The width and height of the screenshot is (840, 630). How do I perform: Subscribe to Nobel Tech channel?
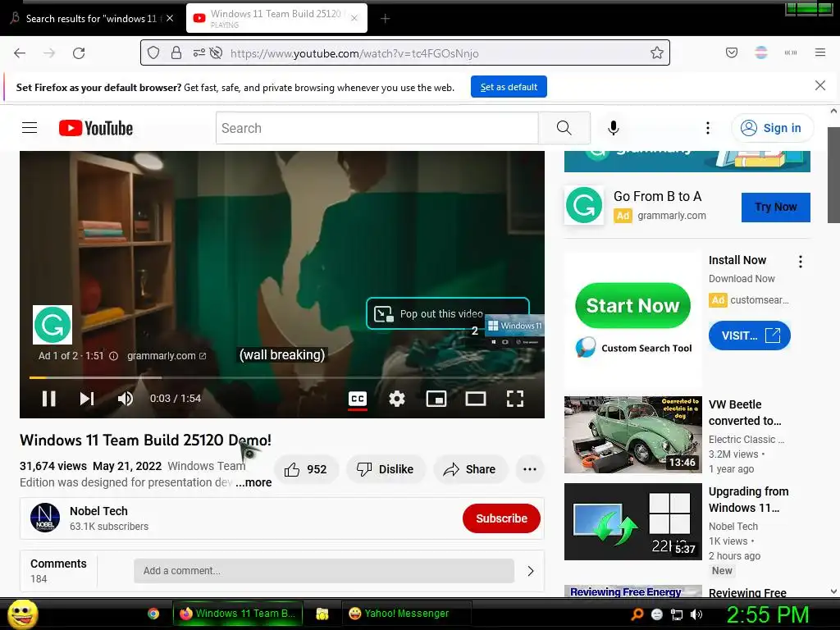(x=501, y=518)
